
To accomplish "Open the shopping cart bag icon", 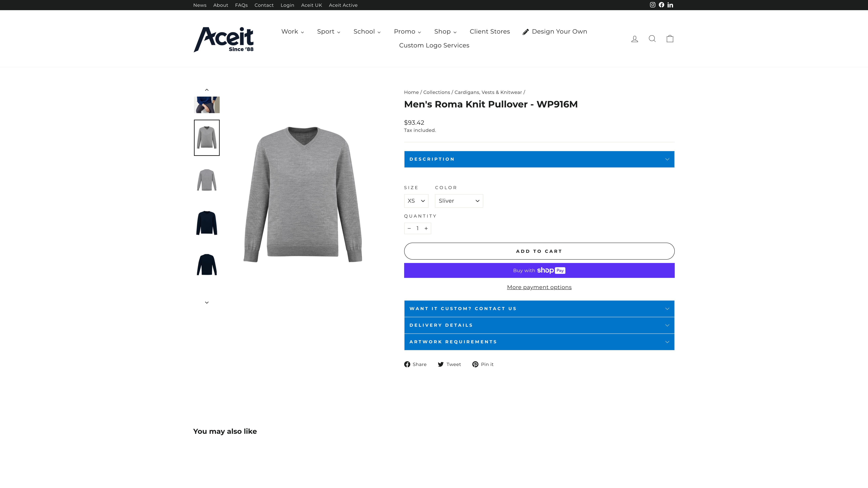I will pyautogui.click(x=670, y=38).
